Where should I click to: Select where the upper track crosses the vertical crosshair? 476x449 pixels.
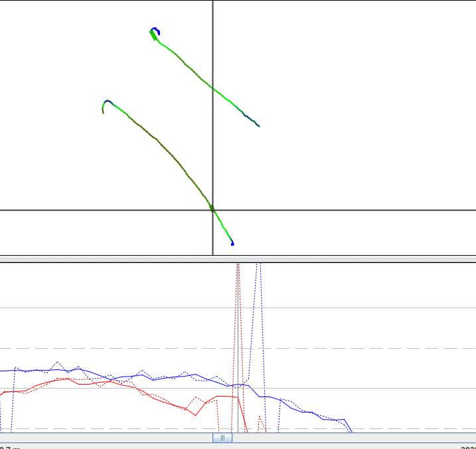pos(212,88)
